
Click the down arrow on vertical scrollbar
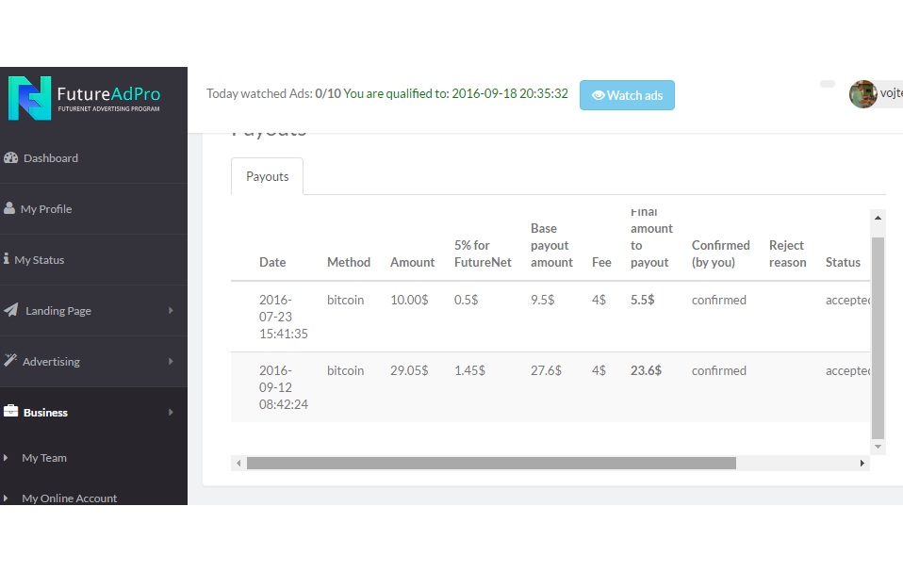click(878, 446)
